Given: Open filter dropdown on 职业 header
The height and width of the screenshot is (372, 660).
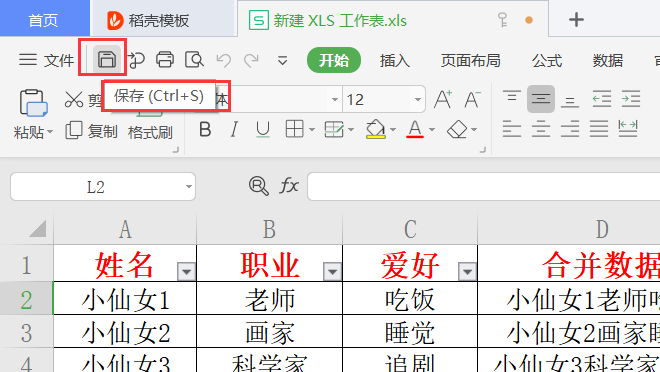Looking at the screenshot, I should click(332, 271).
